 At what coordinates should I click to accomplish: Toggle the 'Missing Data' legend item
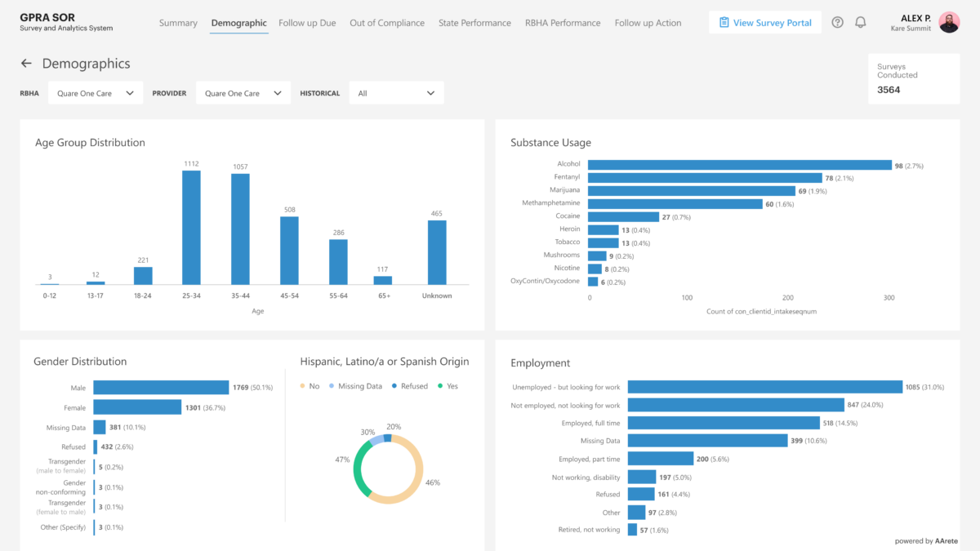(354, 386)
